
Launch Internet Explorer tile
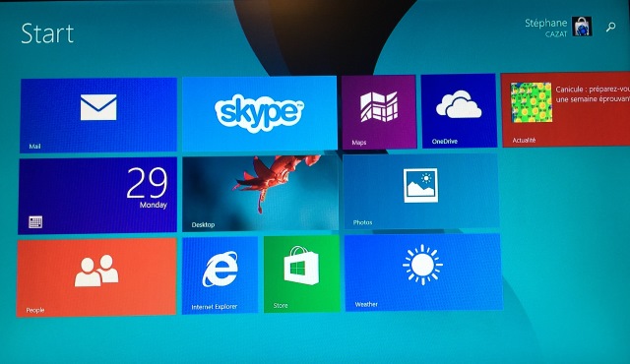pyautogui.click(x=220, y=275)
